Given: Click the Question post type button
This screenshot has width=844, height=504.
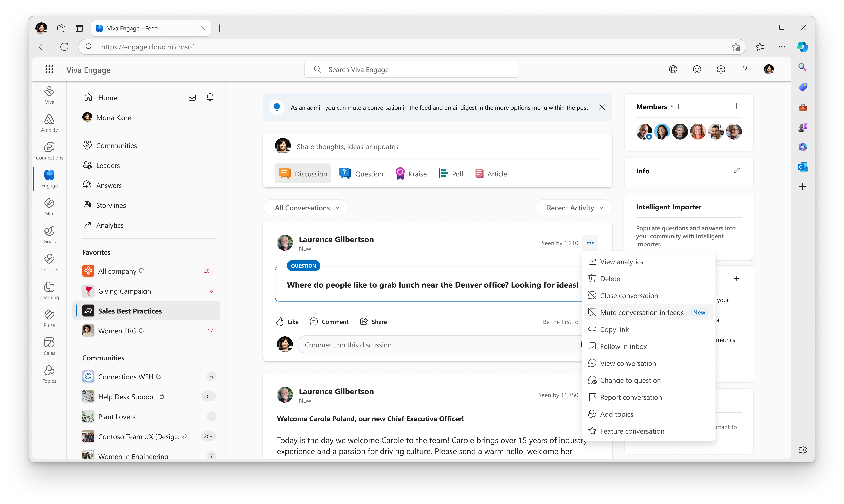Looking at the screenshot, I should tap(361, 173).
